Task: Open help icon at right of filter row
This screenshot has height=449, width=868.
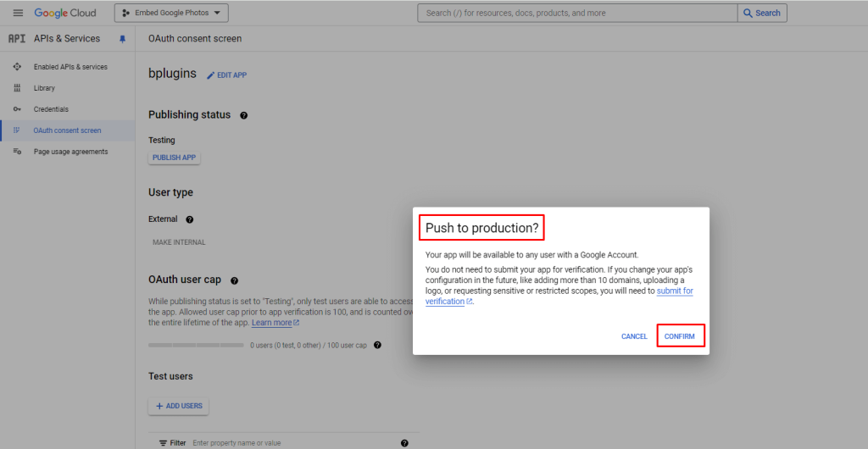Action: 404,443
